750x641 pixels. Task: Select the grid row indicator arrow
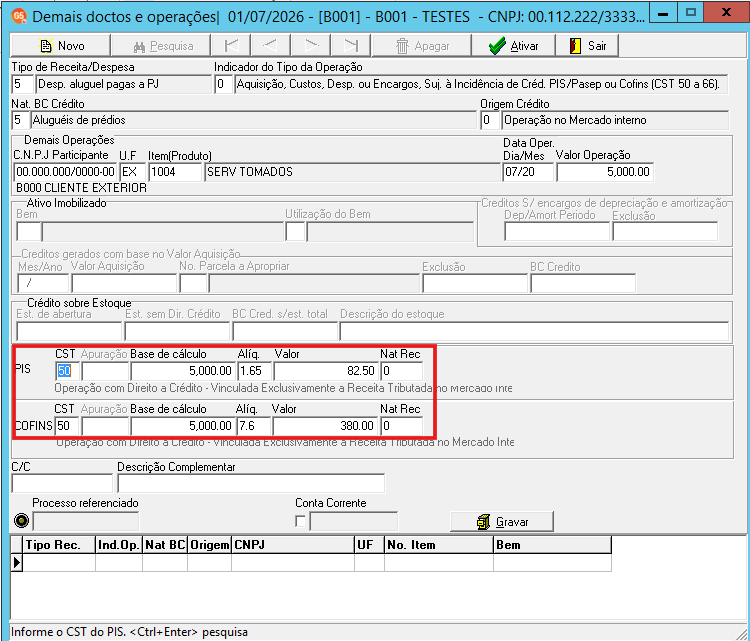coord(17,563)
